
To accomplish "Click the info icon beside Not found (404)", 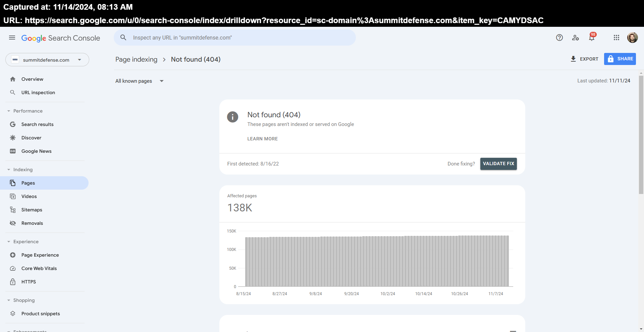I will pos(232,117).
